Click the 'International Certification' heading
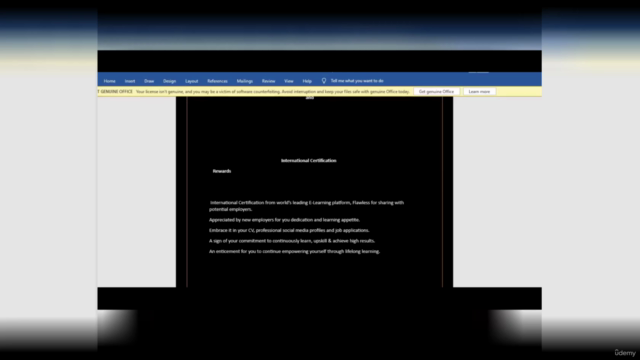This screenshot has height=360, width=640. [309, 160]
